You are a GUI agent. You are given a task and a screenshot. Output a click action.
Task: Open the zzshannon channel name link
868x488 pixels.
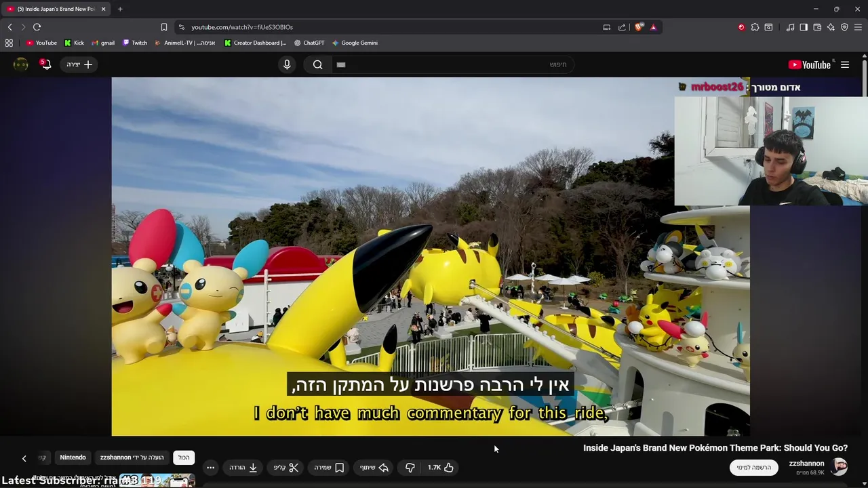pos(806,464)
